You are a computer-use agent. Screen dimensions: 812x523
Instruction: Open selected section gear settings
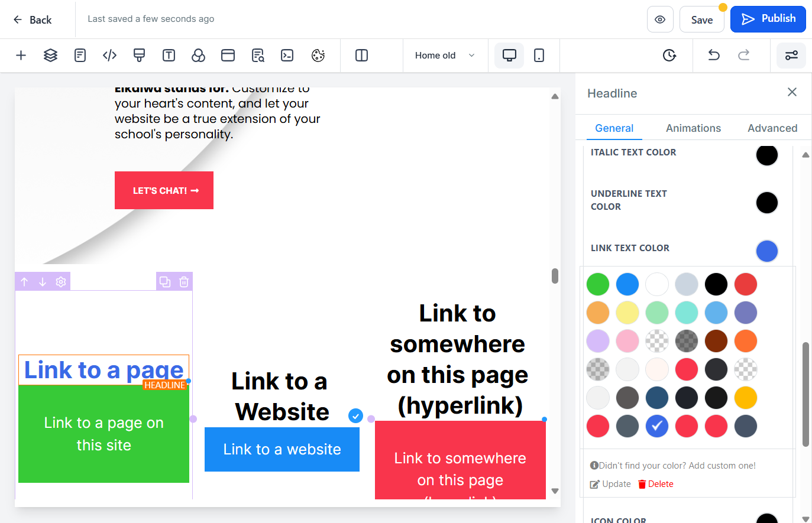pos(61,282)
